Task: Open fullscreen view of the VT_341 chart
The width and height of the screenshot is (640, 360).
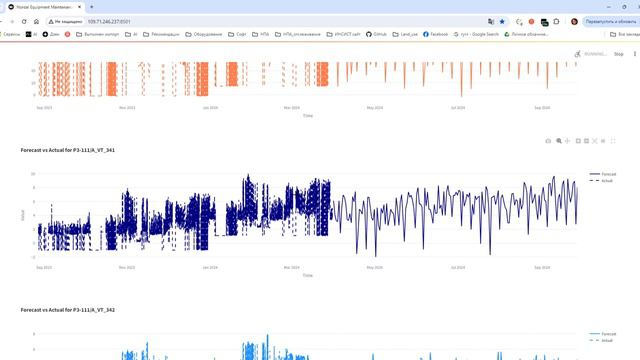Action: coord(613,141)
